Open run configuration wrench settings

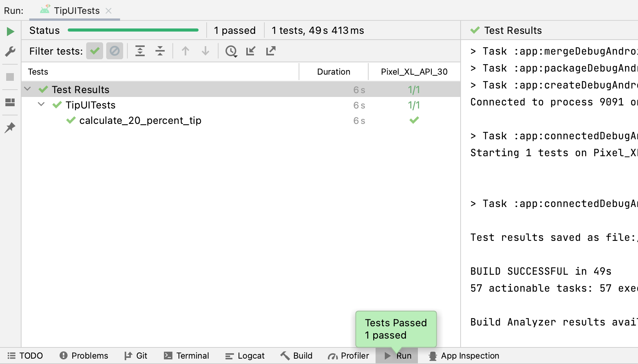10,51
